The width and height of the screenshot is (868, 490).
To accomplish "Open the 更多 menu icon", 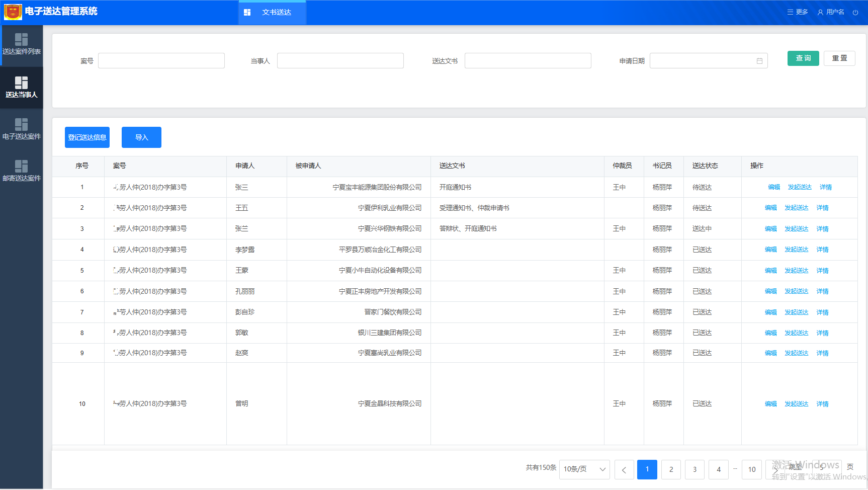I will (x=790, y=12).
